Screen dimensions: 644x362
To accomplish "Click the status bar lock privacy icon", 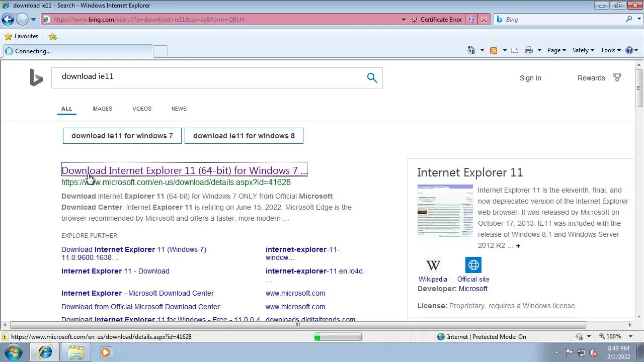I will [x=580, y=337].
